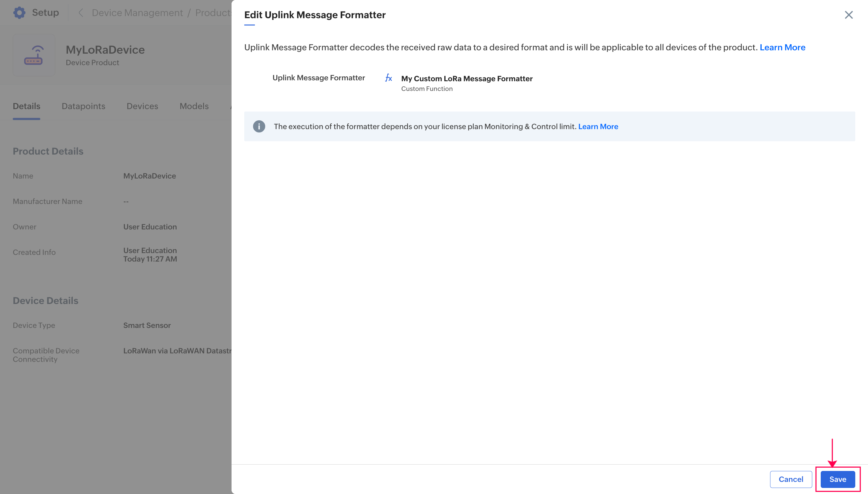Click the Setup gear icon
Image resolution: width=868 pixels, height=494 pixels.
click(x=19, y=12)
